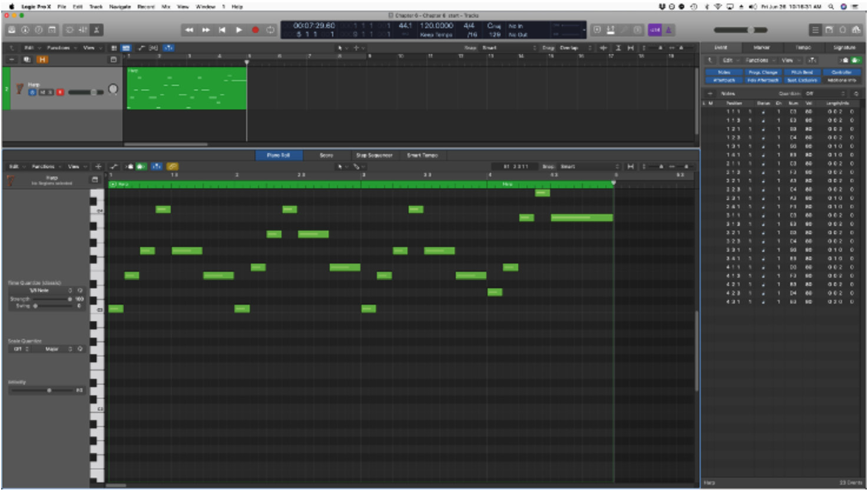
Task: Fast forward the transport
Action: click(x=206, y=30)
